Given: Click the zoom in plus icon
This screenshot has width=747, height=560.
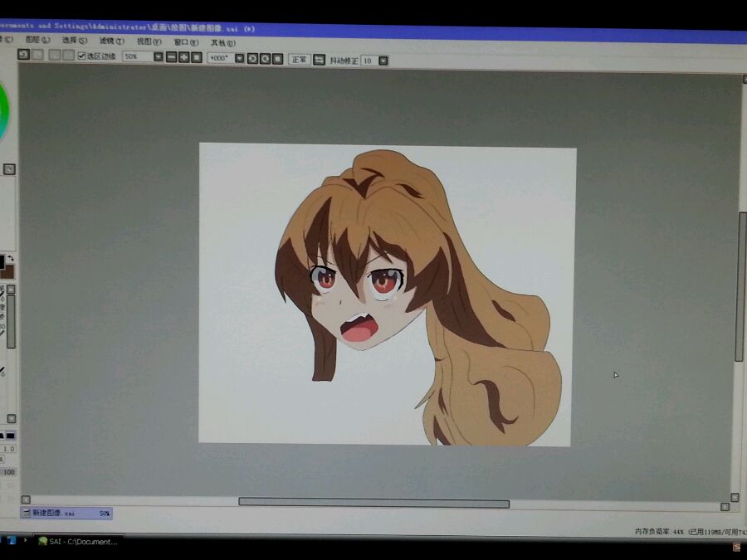Looking at the screenshot, I should 184,57.
